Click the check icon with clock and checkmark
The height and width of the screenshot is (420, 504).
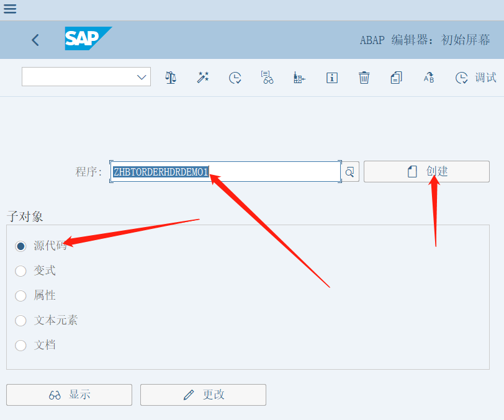coord(235,78)
